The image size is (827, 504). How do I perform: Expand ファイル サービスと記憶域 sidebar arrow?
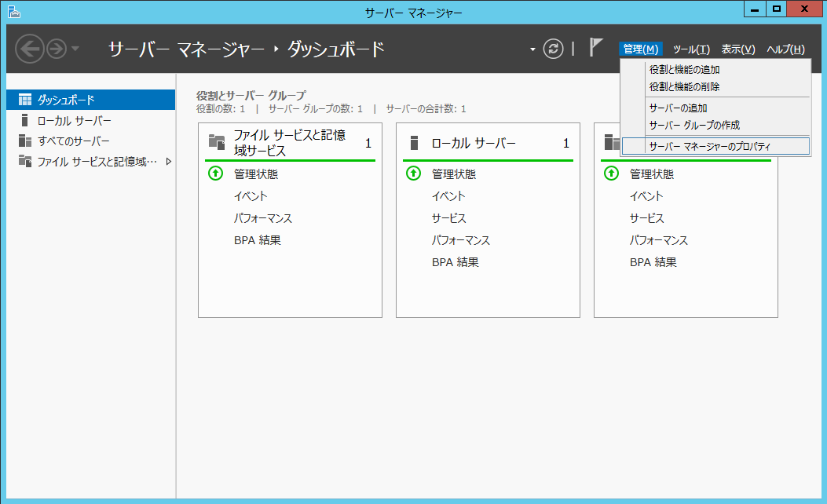coord(168,162)
